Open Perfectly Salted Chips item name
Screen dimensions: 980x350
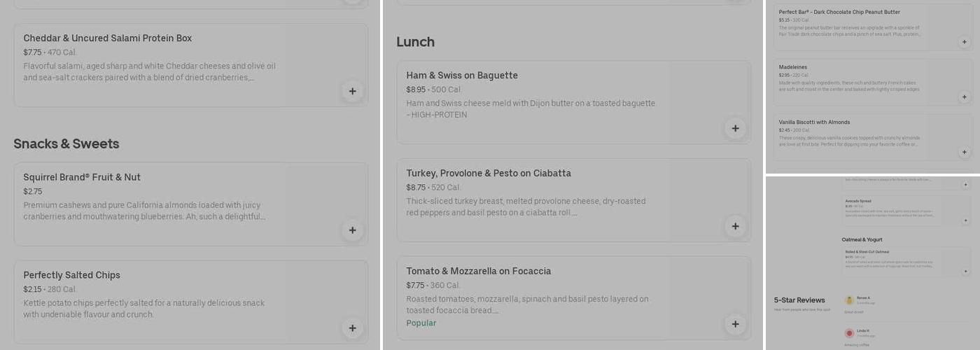[71, 275]
